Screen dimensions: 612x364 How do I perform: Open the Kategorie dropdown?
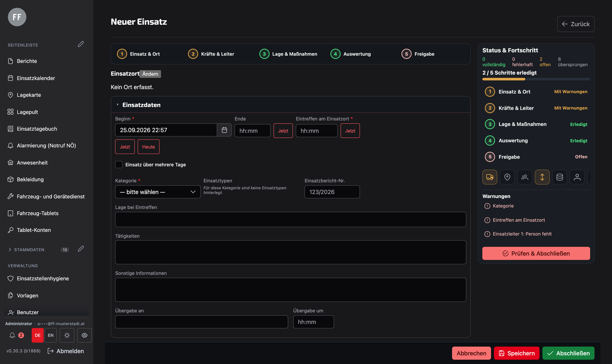158,192
